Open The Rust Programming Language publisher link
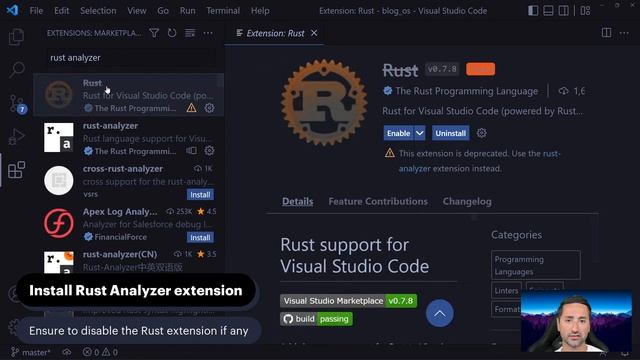Image resolution: width=640 pixels, height=360 pixels. [466, 91]
